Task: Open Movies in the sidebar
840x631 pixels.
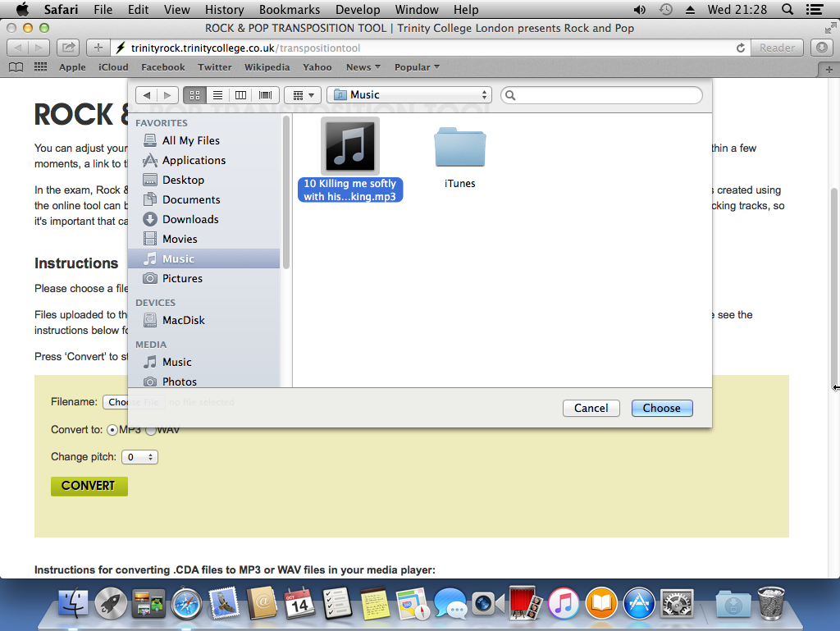Action: (203, 239)
